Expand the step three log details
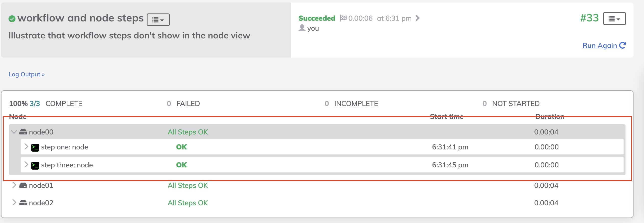The width and height of the screenshot is (644, 223). pyautogui.click(x=26, y=165)
